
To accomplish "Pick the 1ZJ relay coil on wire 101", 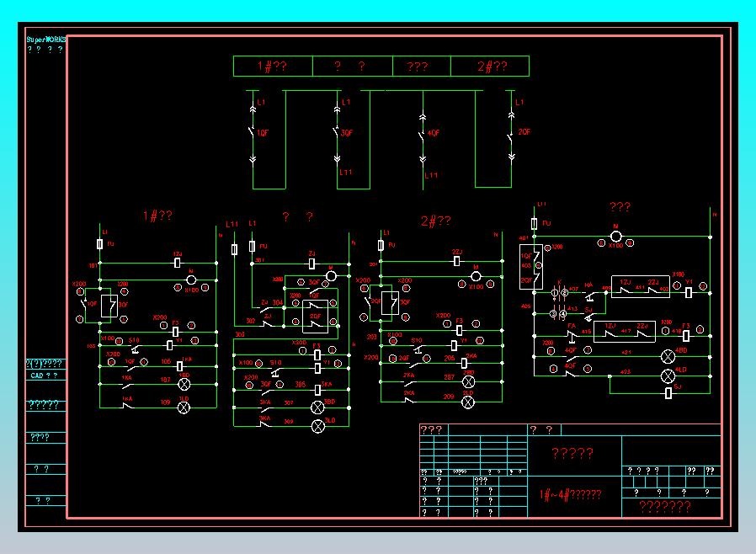I will [x=177, y=263].
